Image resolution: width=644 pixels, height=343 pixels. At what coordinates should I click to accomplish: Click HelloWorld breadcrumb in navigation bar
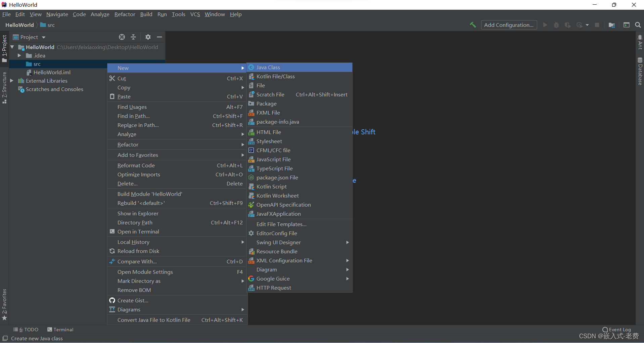(19, 25)
